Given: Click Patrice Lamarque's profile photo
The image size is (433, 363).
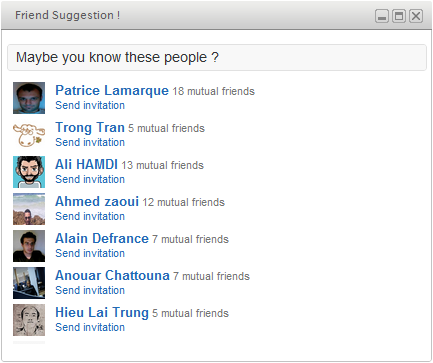Looking at the screenshot, I should click(29, 98).
